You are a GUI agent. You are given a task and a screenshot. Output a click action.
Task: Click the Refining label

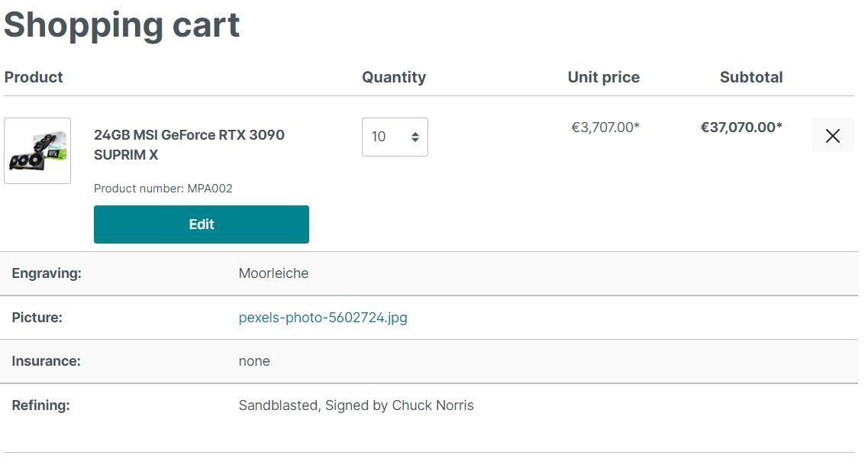pyautogui.click(x=40, y=405)
